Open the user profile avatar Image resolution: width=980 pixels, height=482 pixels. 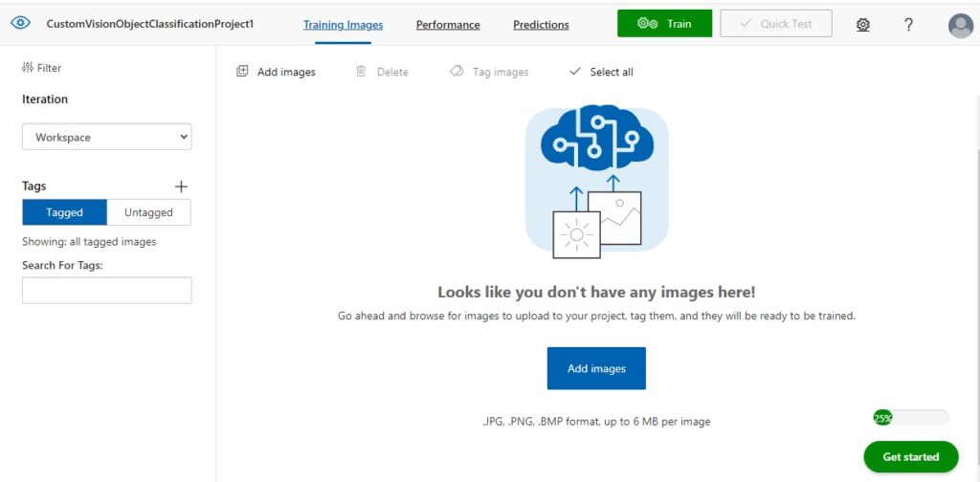[960, 26]
